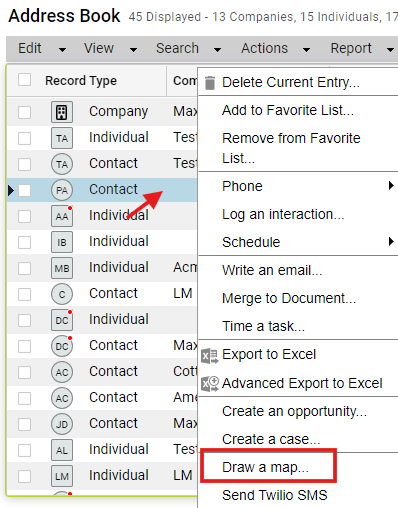Image resolution: width=398 pixels, height=508 pixels.
Task: Click the PA contact avatar icon
Action: [x=62, y=190]
